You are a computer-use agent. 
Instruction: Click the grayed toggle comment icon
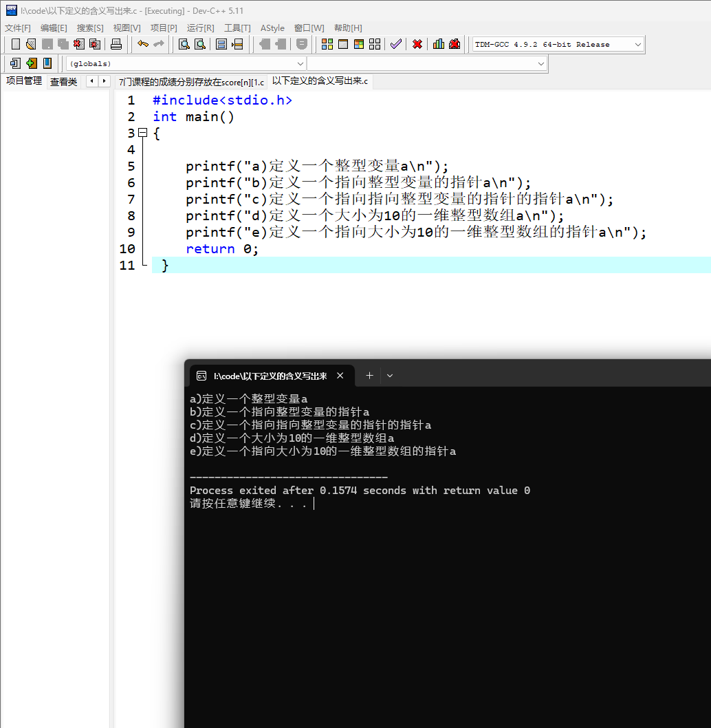[302, 44]
